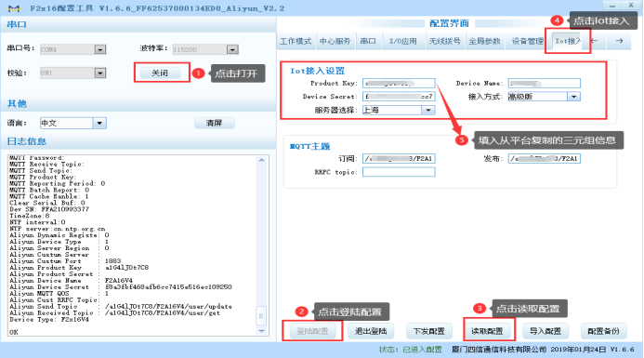Open the 服务器选择 server dropdown
Image resolution: width=644 pixels, height=358 pixels.
tap(428, 110)
